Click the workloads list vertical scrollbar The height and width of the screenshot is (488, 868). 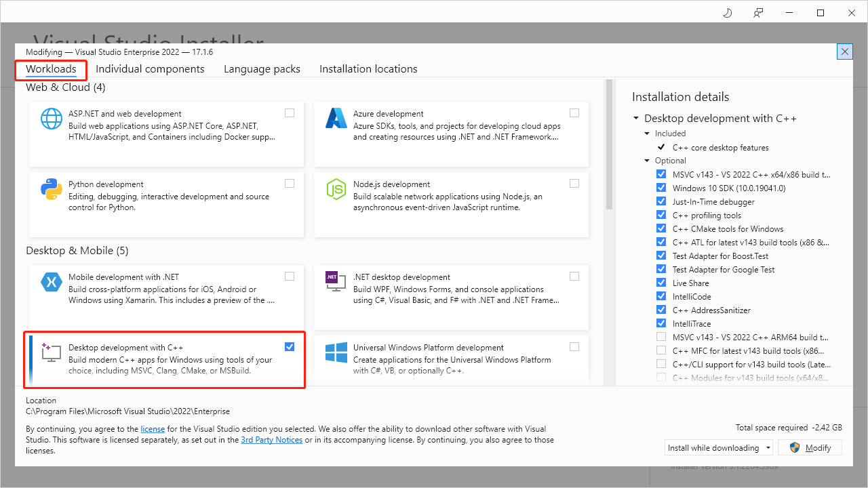609,144
